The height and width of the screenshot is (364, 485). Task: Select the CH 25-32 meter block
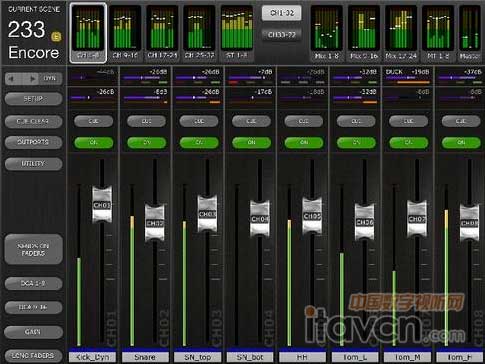tap(199, 33)
